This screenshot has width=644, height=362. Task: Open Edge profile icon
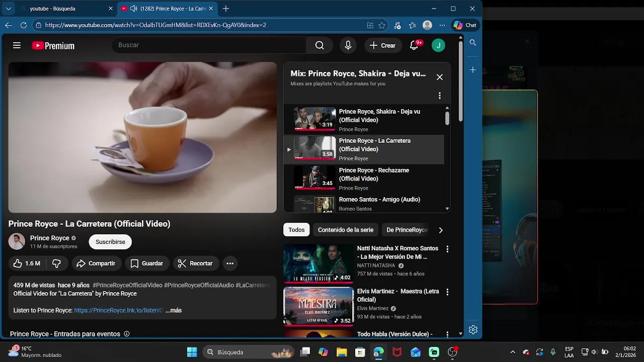point(427,25)
